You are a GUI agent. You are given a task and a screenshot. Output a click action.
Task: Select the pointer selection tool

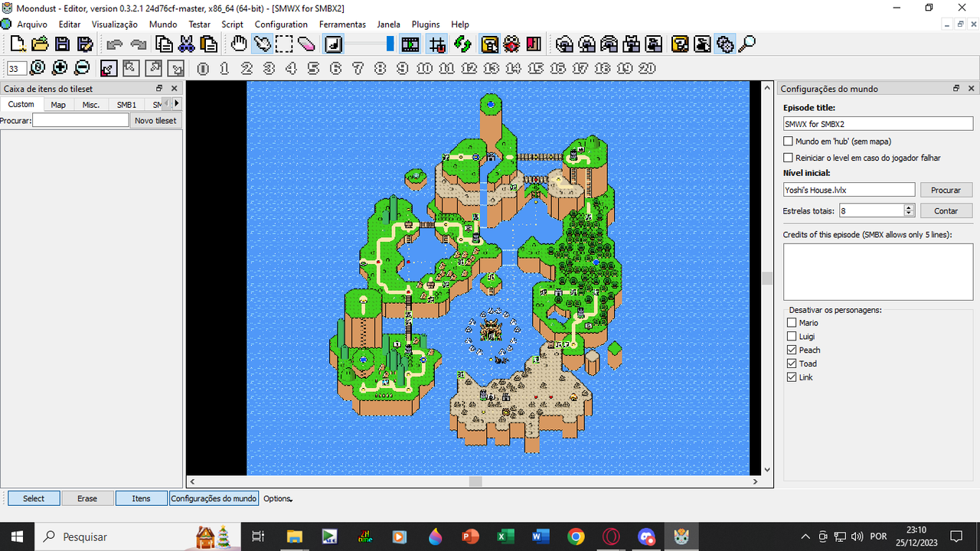point(263,44)
